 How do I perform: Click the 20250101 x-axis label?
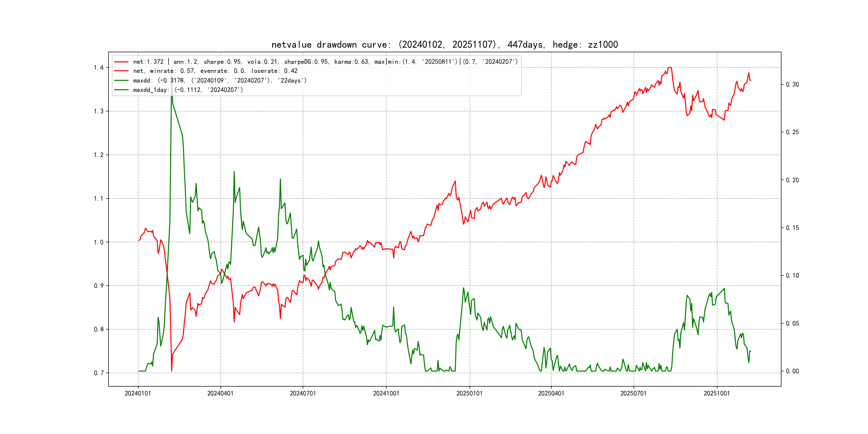coord(469,393)
